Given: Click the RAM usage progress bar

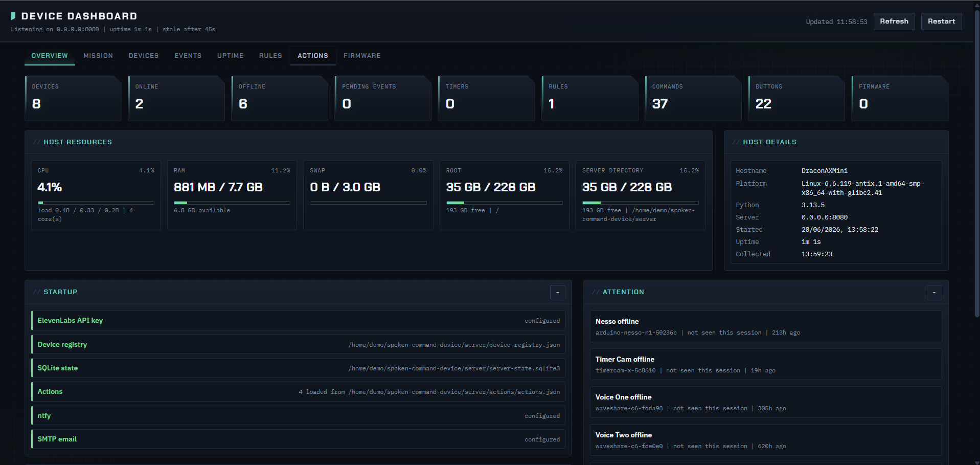Looking at the screenshot, I should (232, 203).
